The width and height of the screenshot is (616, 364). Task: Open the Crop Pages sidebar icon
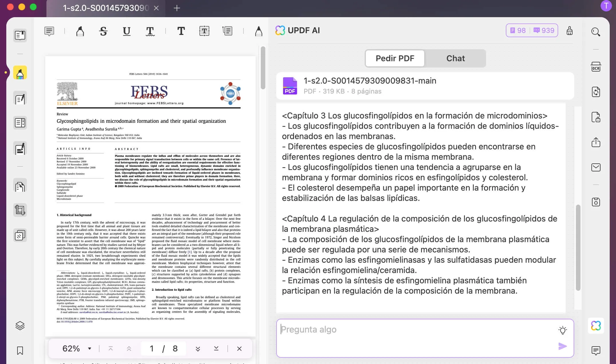(20, 210)
